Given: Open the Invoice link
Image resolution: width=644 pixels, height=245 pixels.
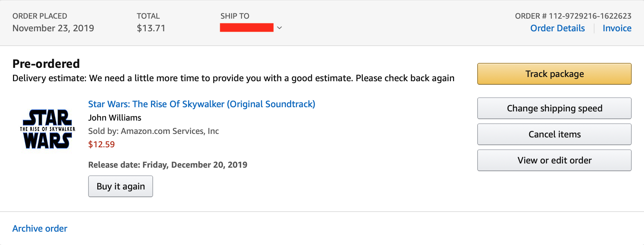Looking at the screenshot, I should pos(617,28).
